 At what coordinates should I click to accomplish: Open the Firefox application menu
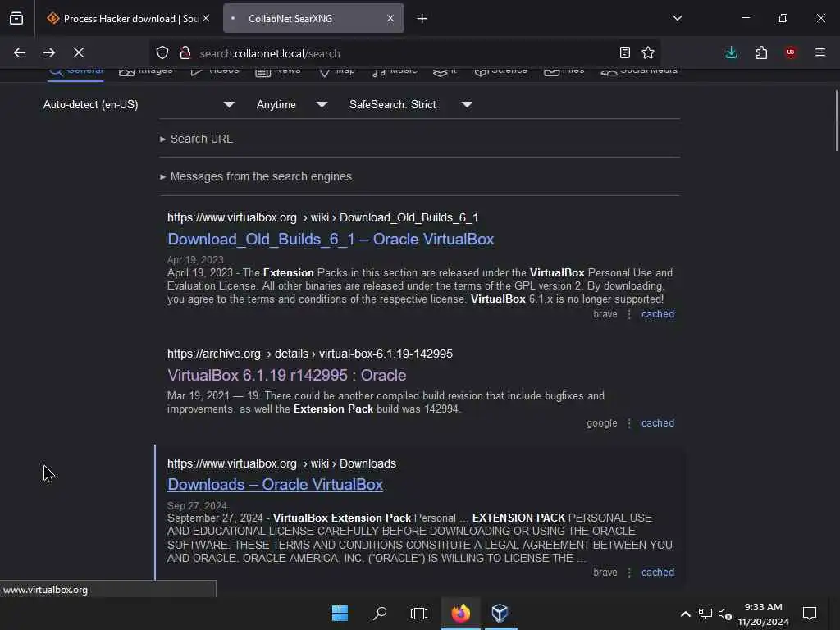click(820, 52)
